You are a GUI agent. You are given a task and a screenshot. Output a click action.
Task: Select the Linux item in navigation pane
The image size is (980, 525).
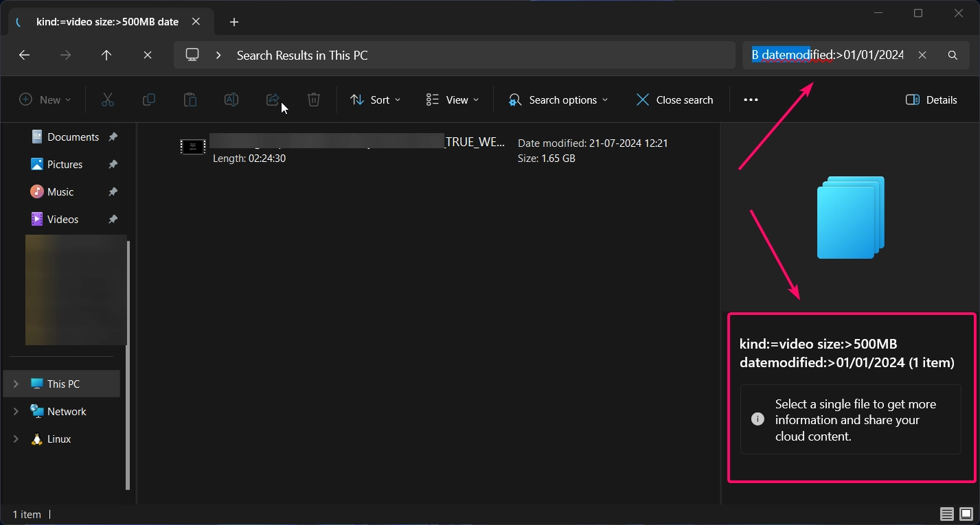click(x=59, y=439)
